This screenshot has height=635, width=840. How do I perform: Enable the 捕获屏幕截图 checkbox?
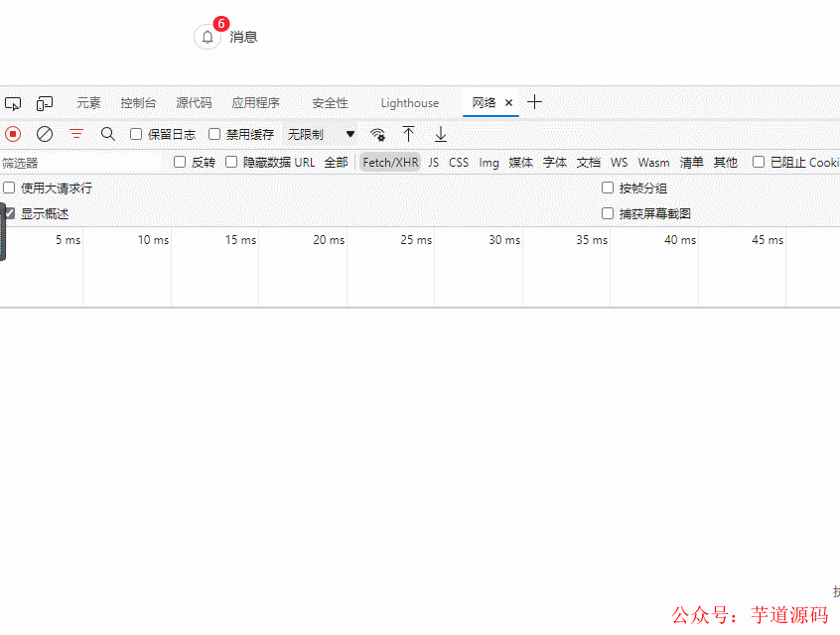click(x=607, y=212)
